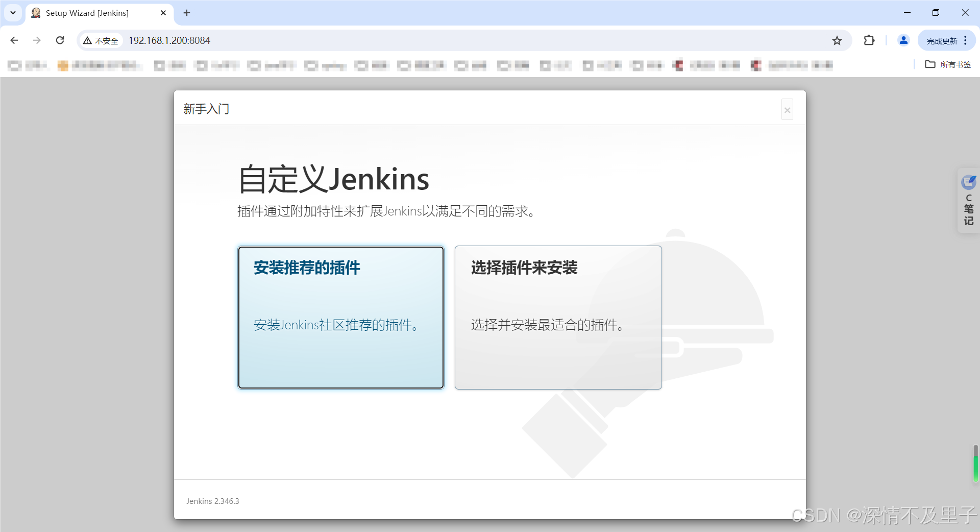Open the tab search dropdown arrow

pos(13,13)
